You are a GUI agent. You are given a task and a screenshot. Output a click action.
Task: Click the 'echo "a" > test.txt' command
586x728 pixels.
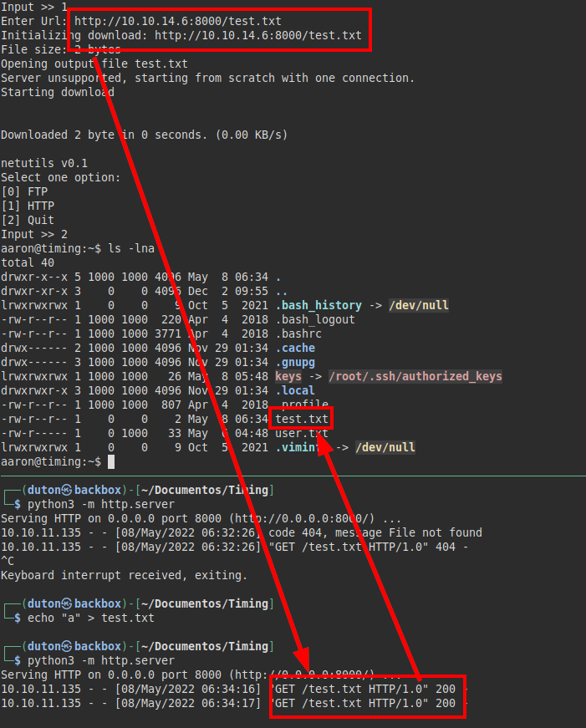pos(91,619)
